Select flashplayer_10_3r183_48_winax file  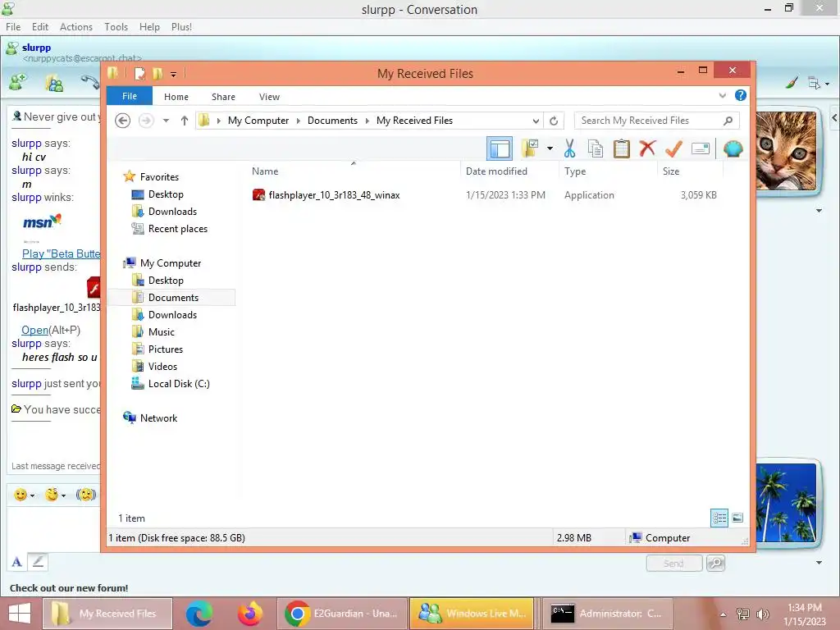point(335,195)
